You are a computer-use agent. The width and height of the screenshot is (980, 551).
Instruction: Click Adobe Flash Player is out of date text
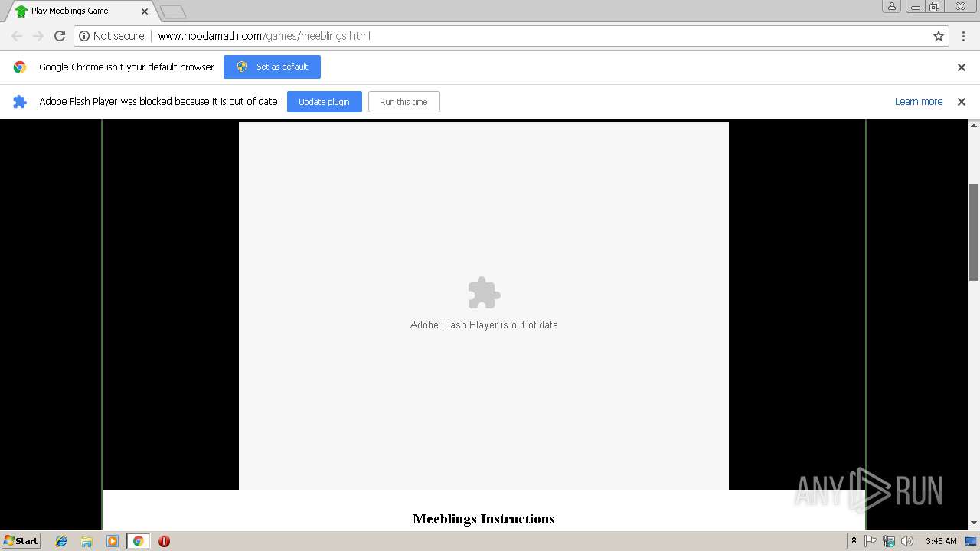pyautogui.click(x=484, y=324)
